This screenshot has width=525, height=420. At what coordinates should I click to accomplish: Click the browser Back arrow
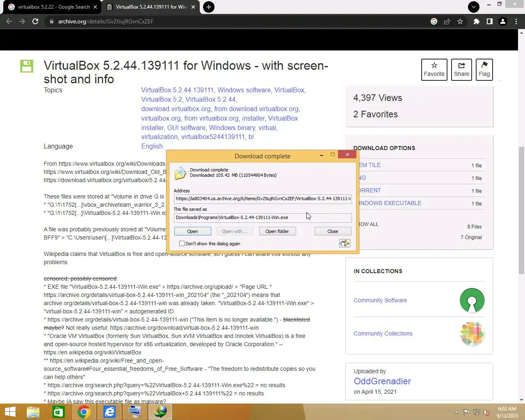pyautogui.click(x=9, y=21)
